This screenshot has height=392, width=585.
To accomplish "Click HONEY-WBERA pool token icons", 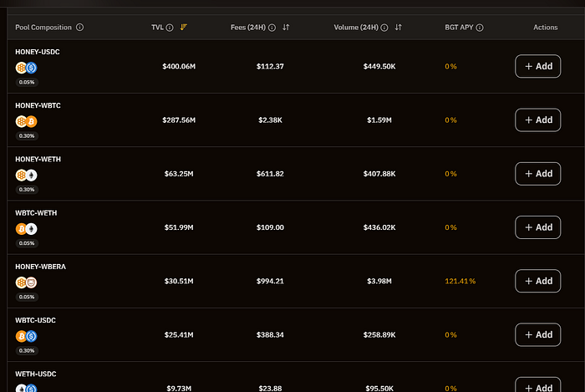I will point(26,283).
